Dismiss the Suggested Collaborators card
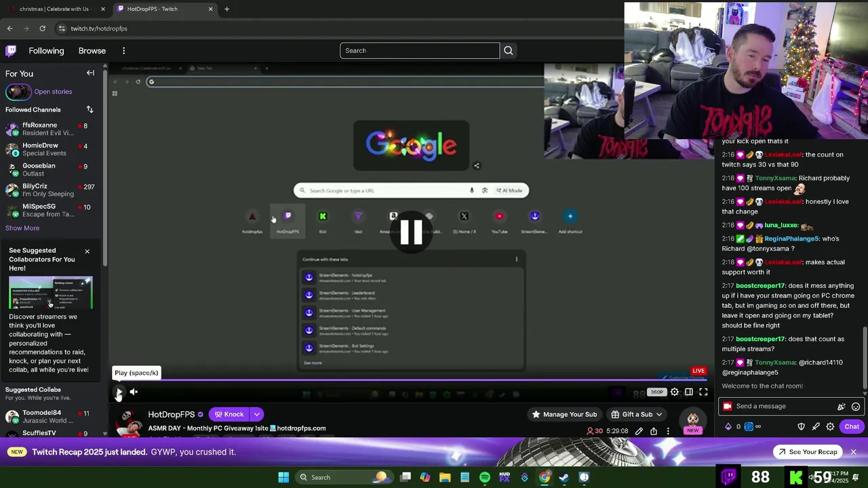 coord(87,251)
